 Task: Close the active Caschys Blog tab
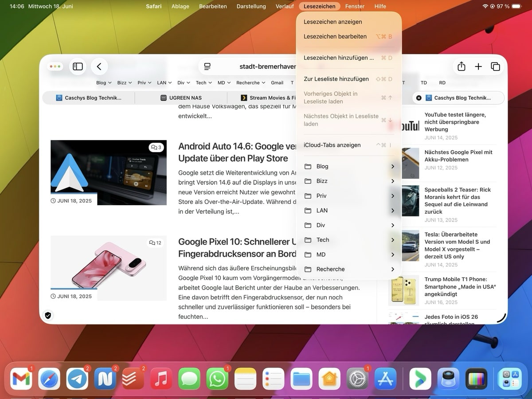coord(419,98)
